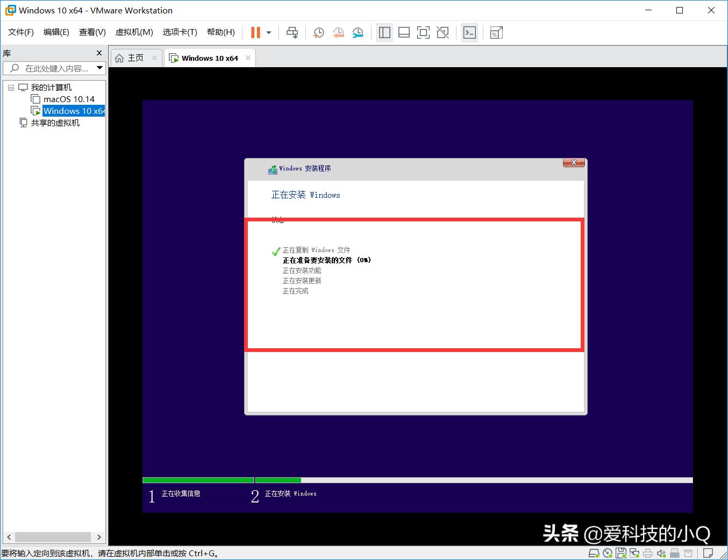Image resolution: width=728 pixels, height=560 pixels.
Task: Toggle the thumbnail bar display
Action: pyautogui.click(x=404, y=32)
